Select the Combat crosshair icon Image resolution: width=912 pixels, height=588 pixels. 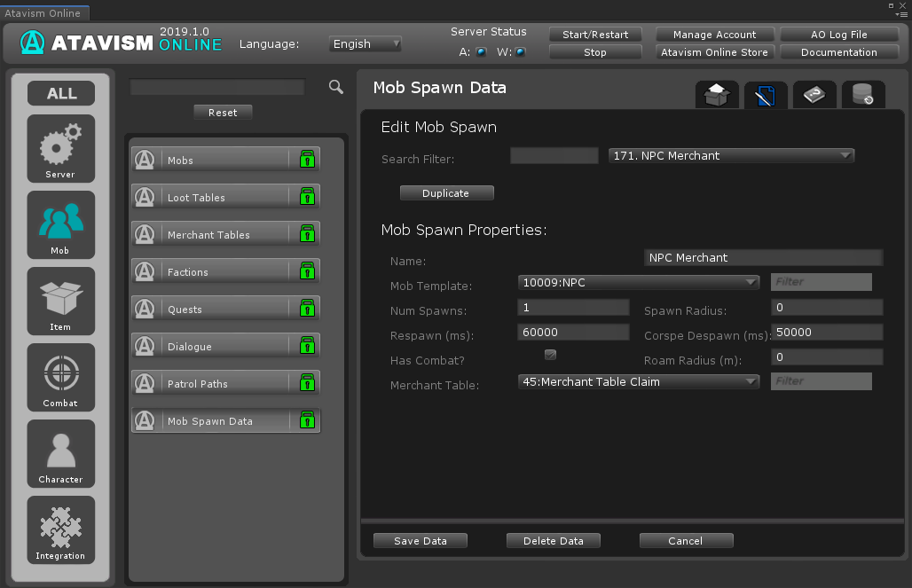click(60, 377)
